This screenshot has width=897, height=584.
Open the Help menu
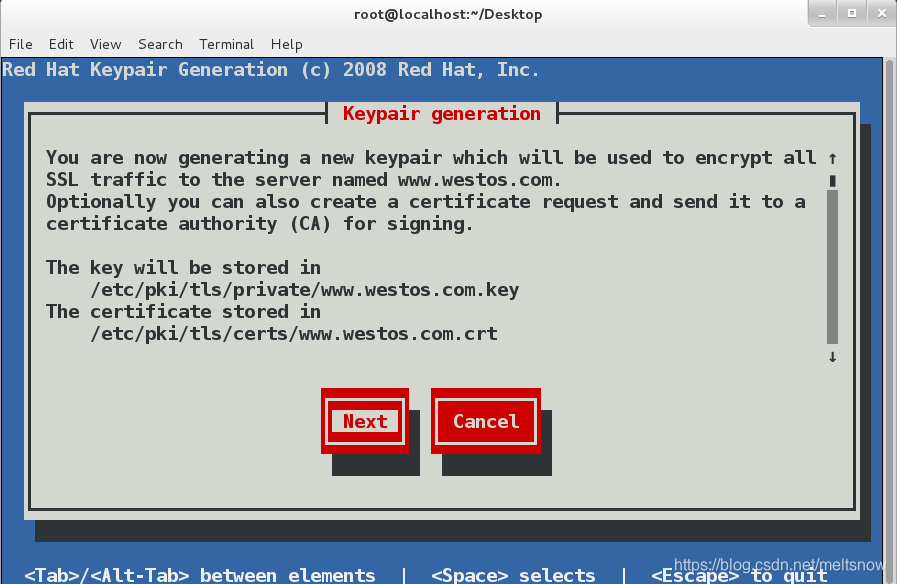(x=287, y=44)
